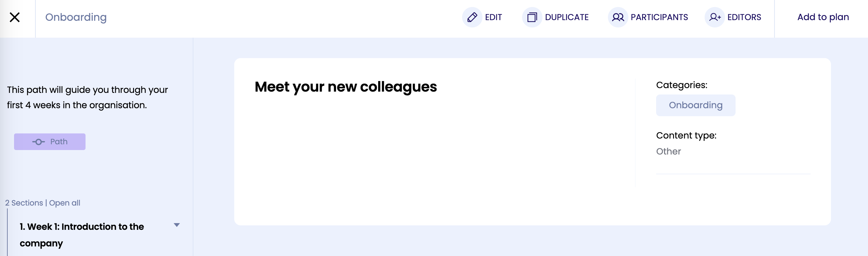The height and width of the screenshot is (256, 868).
Task: Click the Participants people icon
Action: (x=618, y=17)
